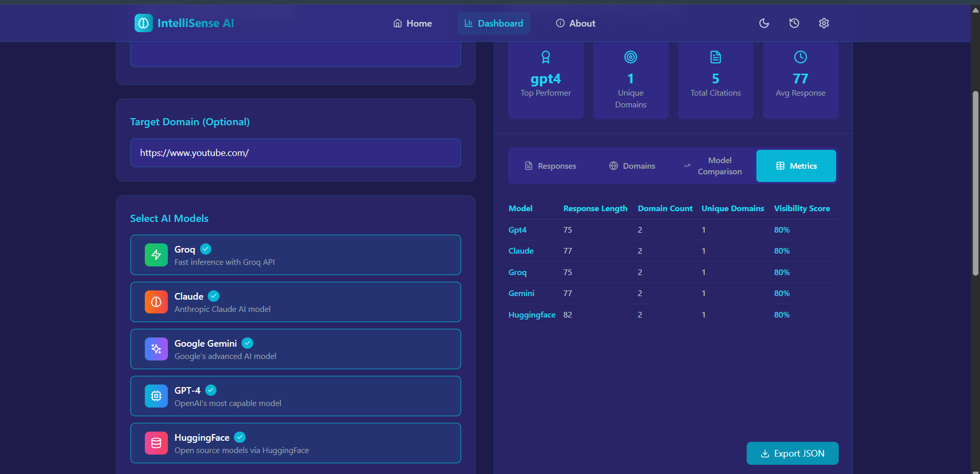Click the info icon beside About
Viewport: 980px width, 474px height.
tap(560, 24)
